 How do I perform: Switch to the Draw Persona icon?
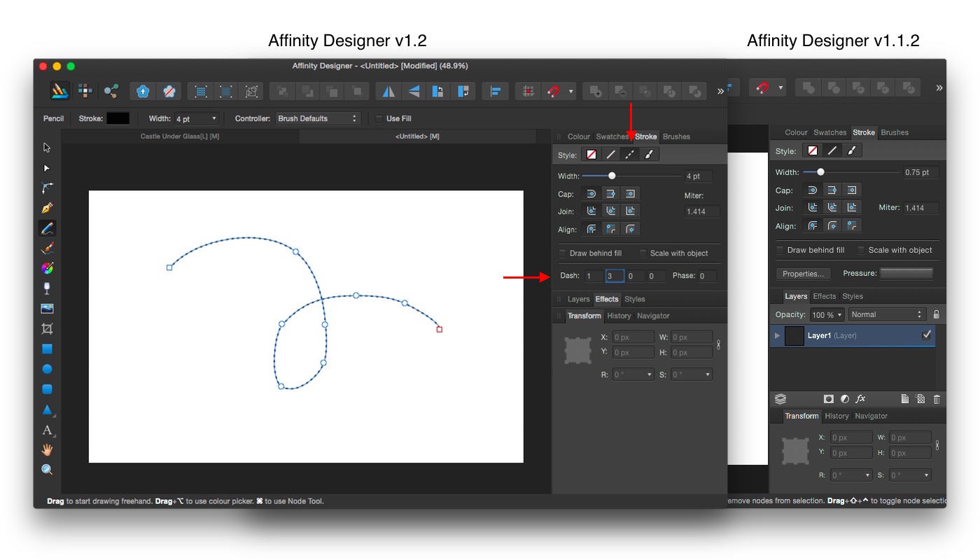pos(59,90)
